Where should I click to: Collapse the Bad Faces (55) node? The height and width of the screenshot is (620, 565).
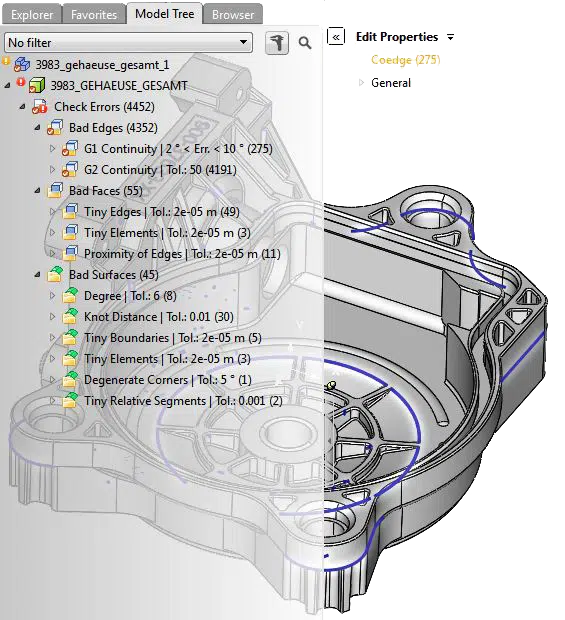pos(37,190)
